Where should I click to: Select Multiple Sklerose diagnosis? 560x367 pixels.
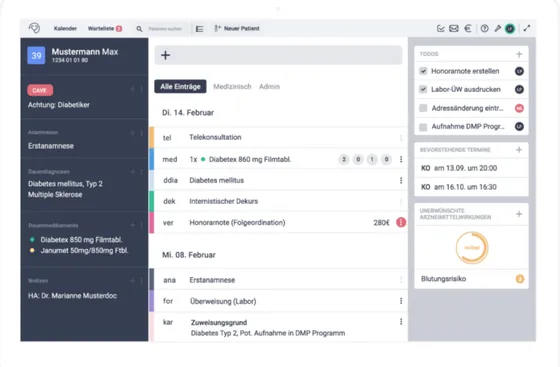pyautogui.click(x=55, y=195)
